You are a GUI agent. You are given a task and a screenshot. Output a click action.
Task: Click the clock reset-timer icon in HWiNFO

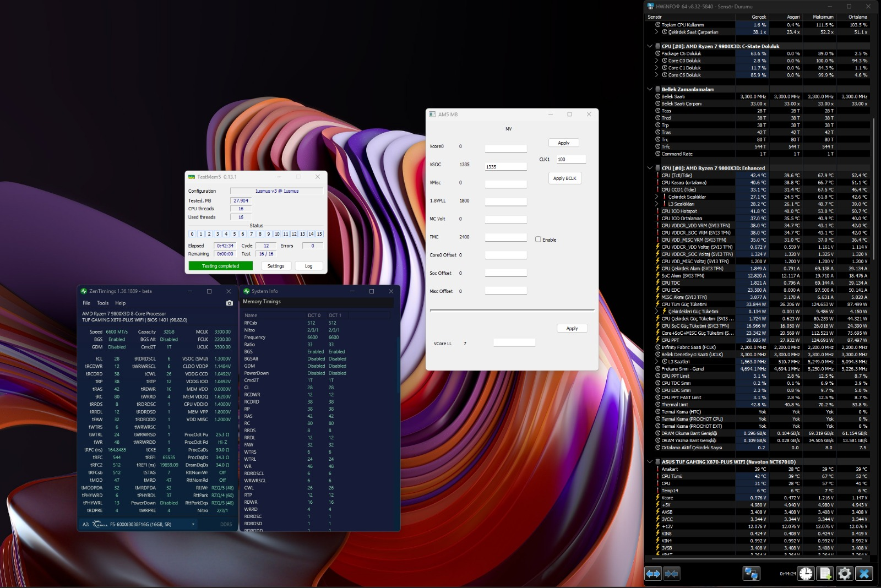coord(806,574)
